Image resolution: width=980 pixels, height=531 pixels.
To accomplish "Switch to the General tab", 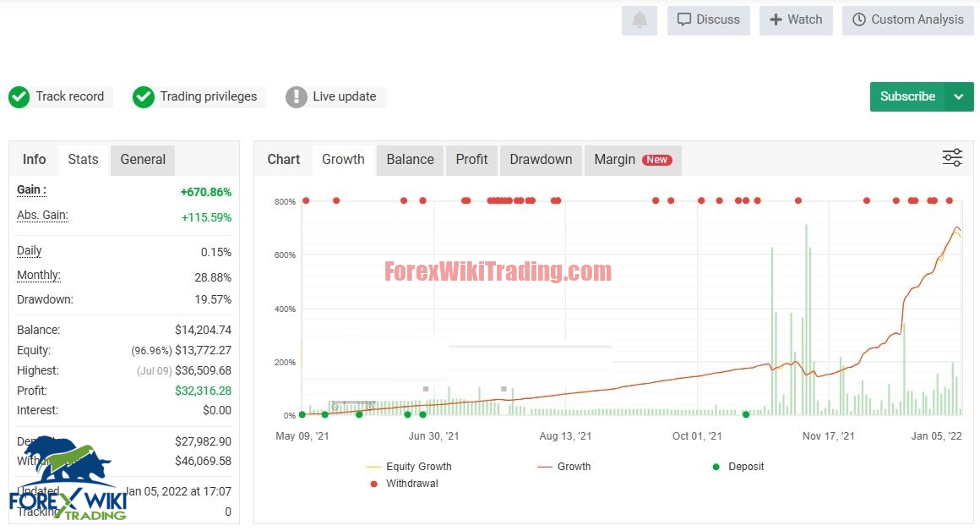I will click(143, 160).
